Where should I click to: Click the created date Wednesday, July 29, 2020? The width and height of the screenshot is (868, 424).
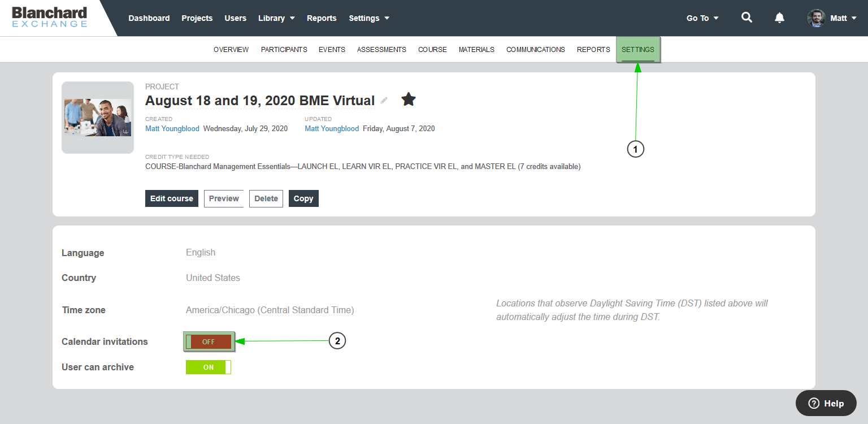tap(245, 128)
